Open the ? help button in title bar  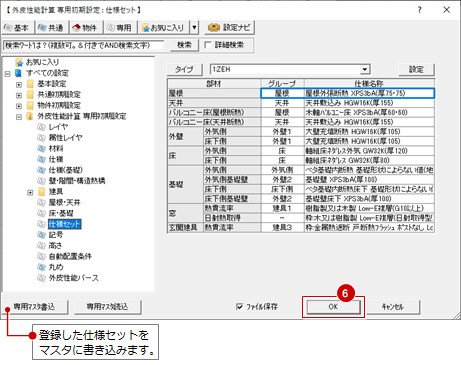tap(420, 10)
